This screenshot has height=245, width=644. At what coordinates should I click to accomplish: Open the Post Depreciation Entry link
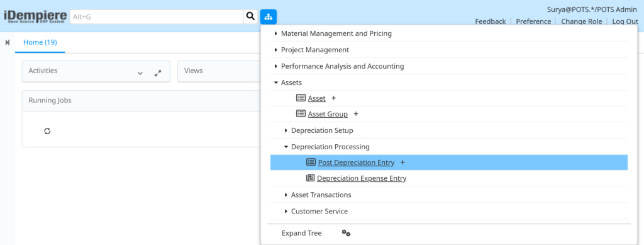[x=356, y=162]
